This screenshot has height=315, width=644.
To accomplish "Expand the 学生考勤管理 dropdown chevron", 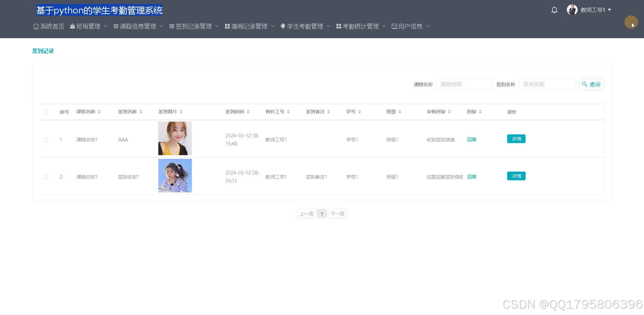I will 328,26.
